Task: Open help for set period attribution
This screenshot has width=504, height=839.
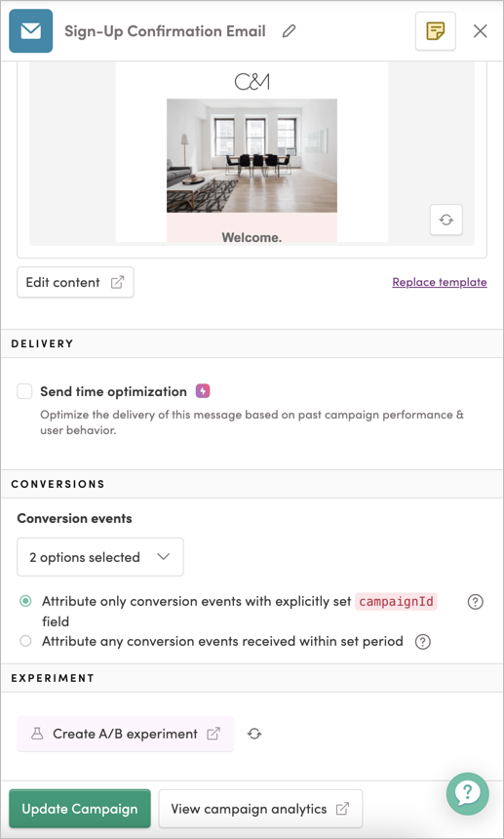Action: [423, 642]
